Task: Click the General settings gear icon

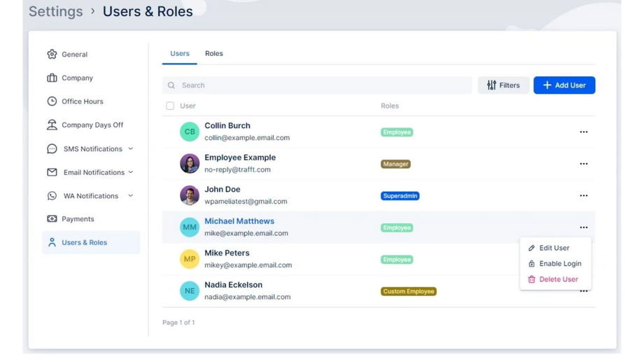Action: point(52,55)
